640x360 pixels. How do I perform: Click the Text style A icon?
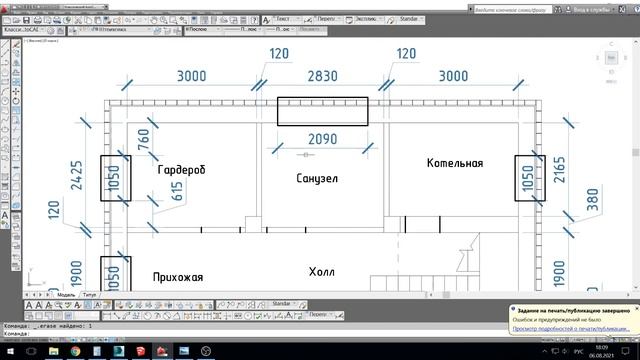[x=266, y=20]
